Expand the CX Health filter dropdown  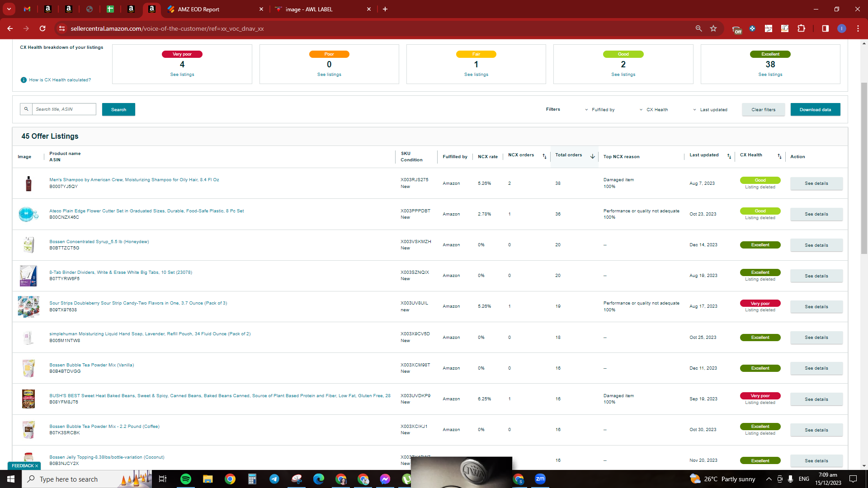(x=653, y=110)
